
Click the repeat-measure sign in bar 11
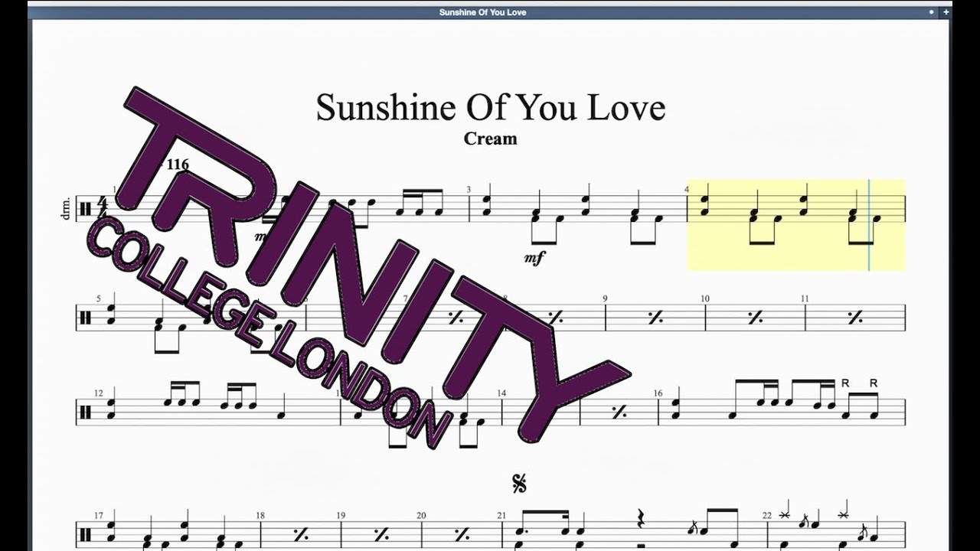[x=855, y=318]
